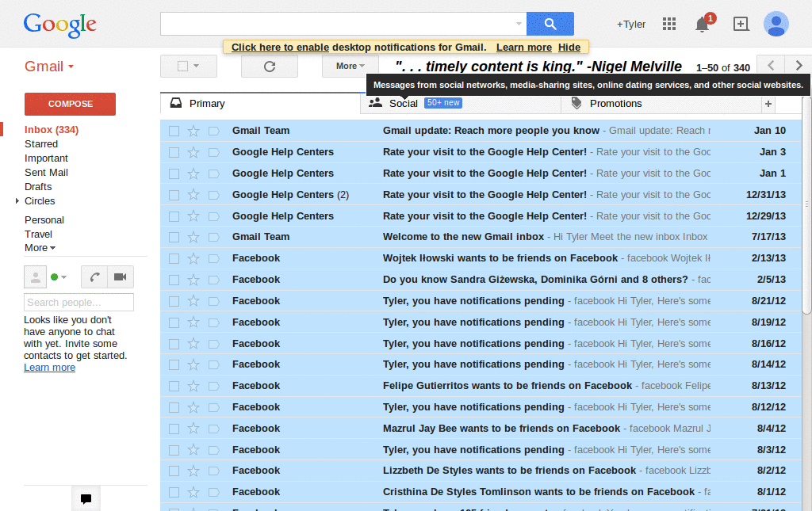
Task: Switch to the Promotions tab
Action: click(661, 104)
